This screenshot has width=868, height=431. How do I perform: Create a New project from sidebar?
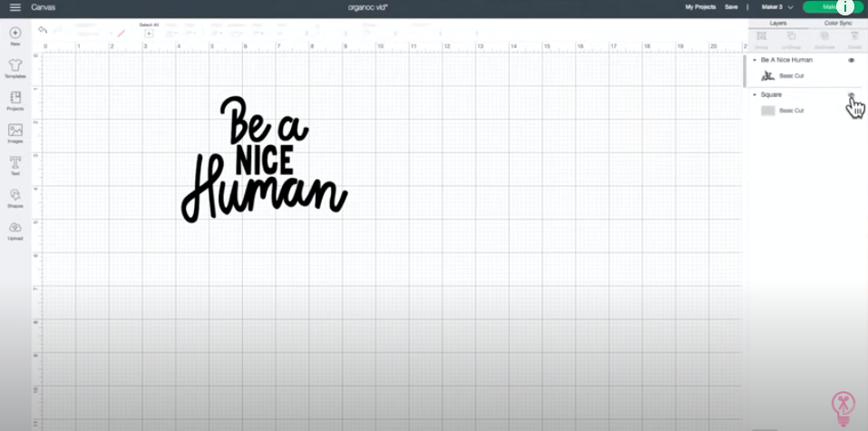[x=15, y=36]
